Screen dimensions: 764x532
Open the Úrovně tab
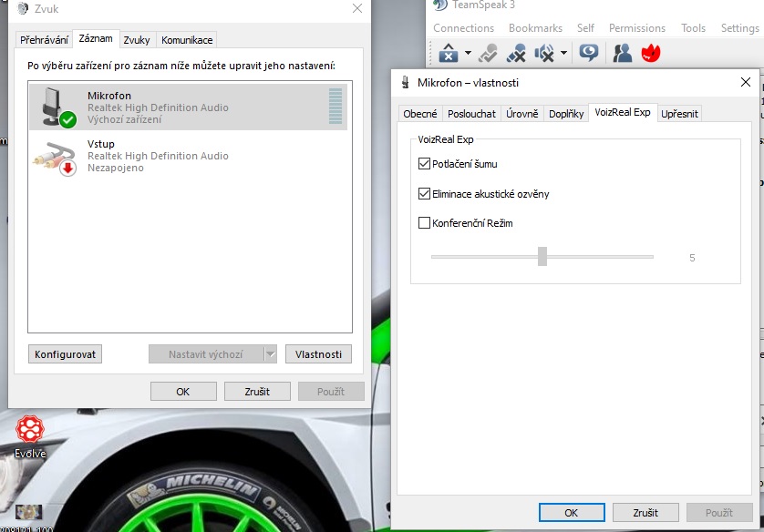pyautogui.click(x=521, y=113)
